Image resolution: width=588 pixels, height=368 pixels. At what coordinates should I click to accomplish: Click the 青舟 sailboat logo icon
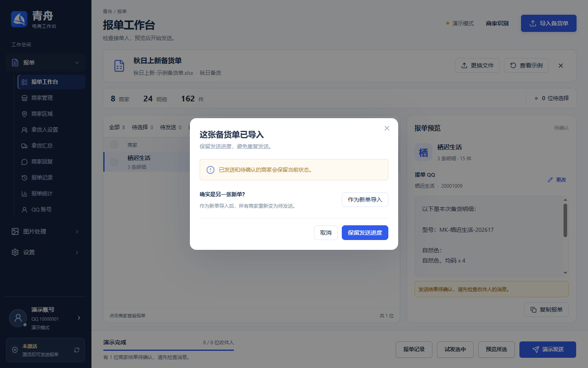point(19,19)
